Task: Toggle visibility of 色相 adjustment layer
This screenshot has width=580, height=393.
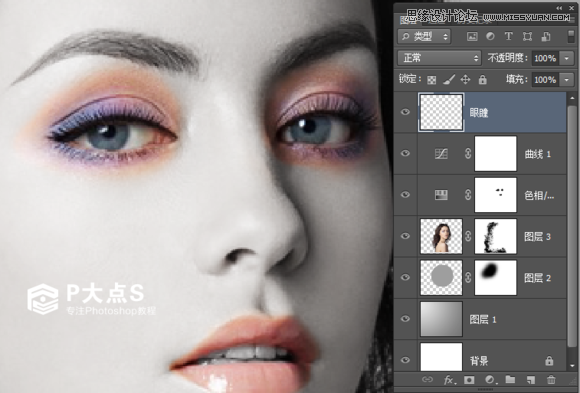Action: point(405,195)
